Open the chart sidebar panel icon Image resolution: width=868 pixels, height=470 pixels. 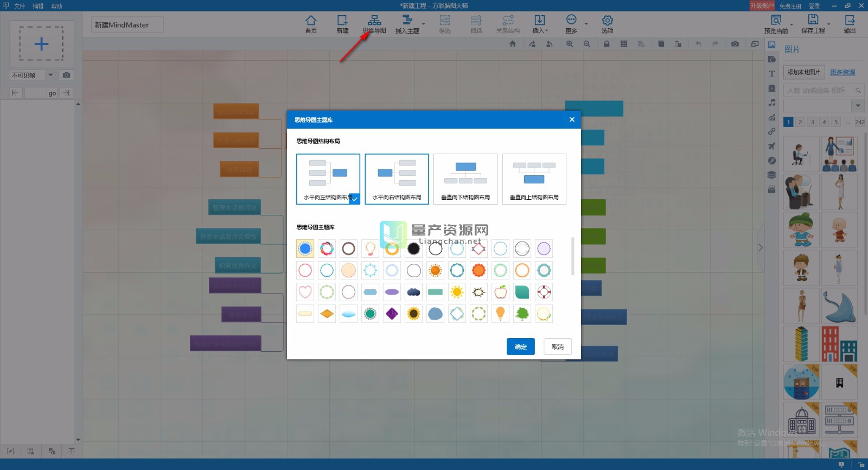(x=771, y=117)
